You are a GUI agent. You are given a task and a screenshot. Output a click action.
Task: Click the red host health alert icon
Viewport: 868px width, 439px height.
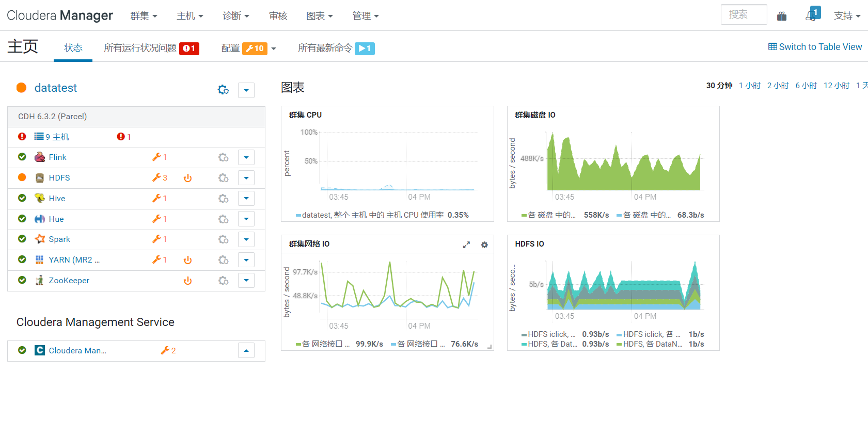(x=22, y=137)
